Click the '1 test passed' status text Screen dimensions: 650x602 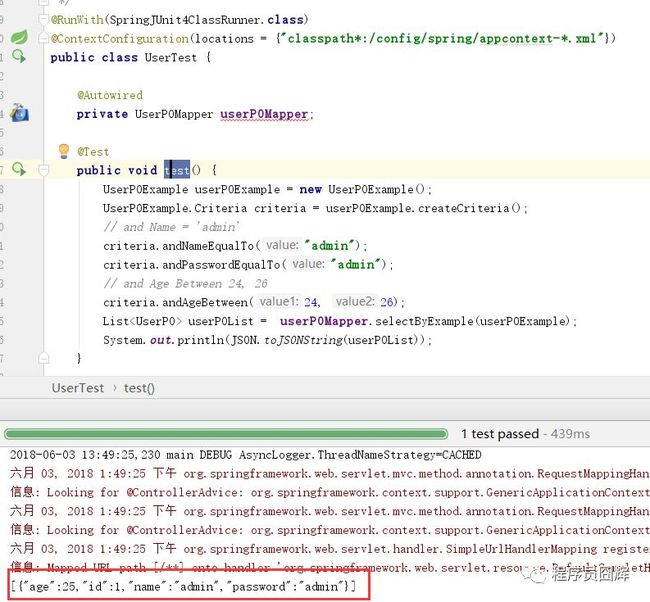coord(500,434)
